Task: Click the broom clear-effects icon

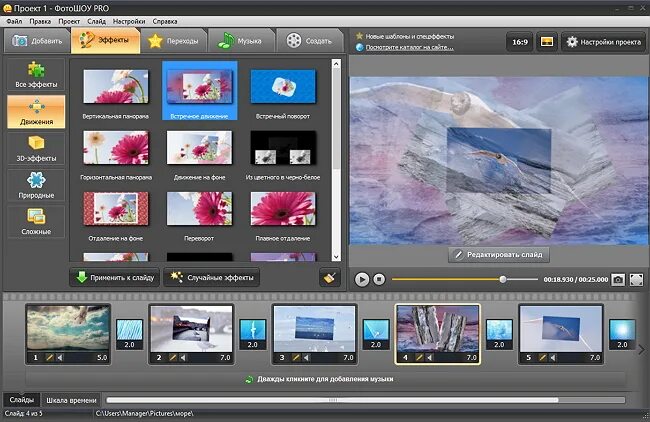Action: pos(330,277)
